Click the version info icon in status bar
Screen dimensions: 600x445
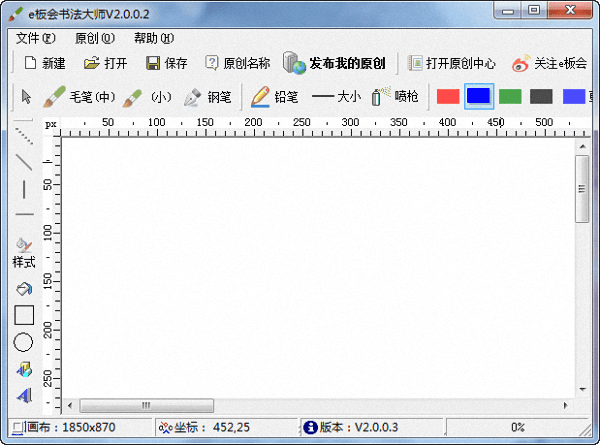(x=310, y=427)
